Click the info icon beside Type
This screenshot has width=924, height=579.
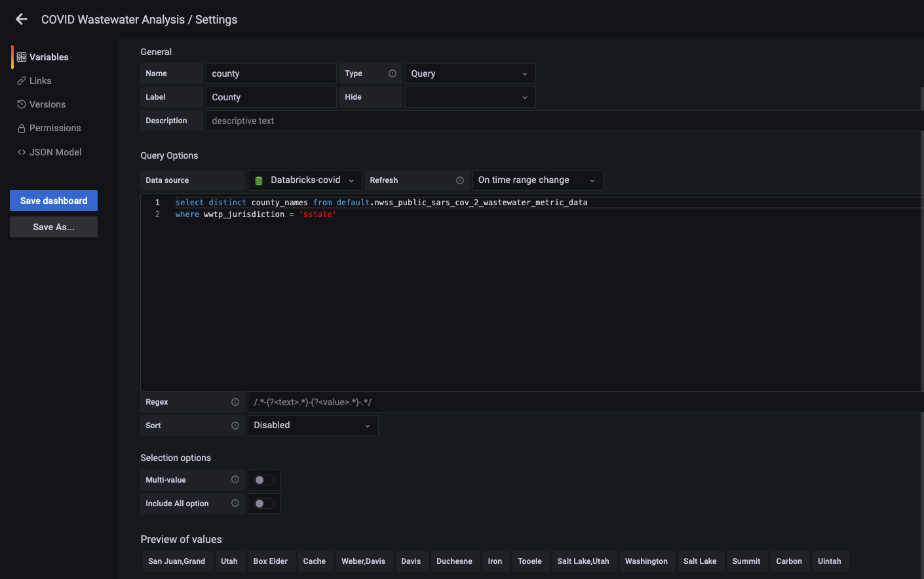pos(394,73)
